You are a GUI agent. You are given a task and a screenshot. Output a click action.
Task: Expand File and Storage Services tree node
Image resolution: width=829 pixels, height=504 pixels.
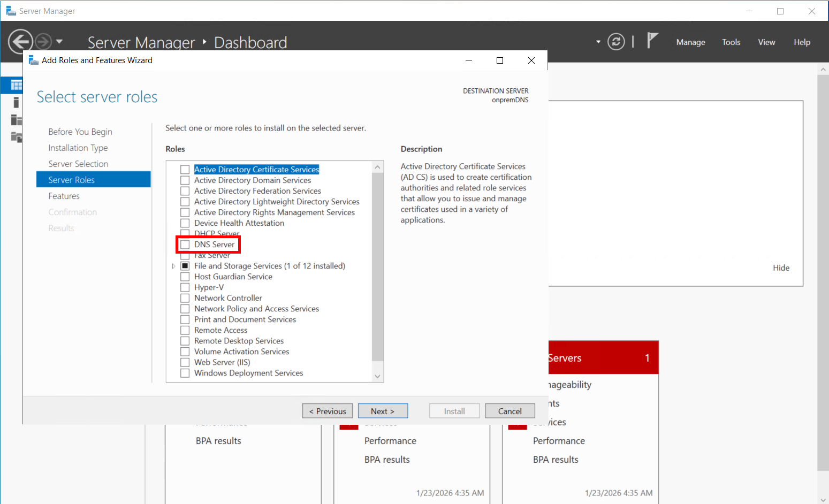(173, 266)
